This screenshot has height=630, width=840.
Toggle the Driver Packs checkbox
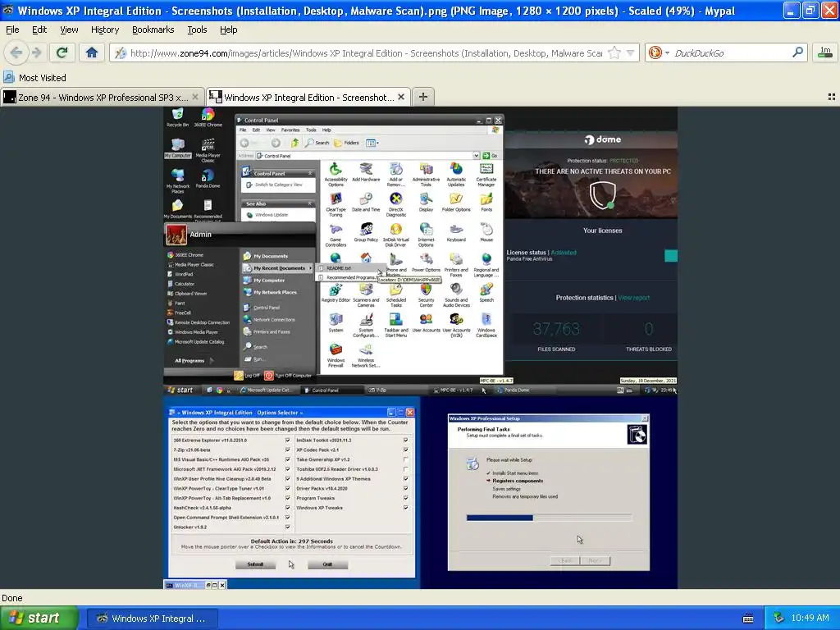pyautogui.click(x=405, y=489)
